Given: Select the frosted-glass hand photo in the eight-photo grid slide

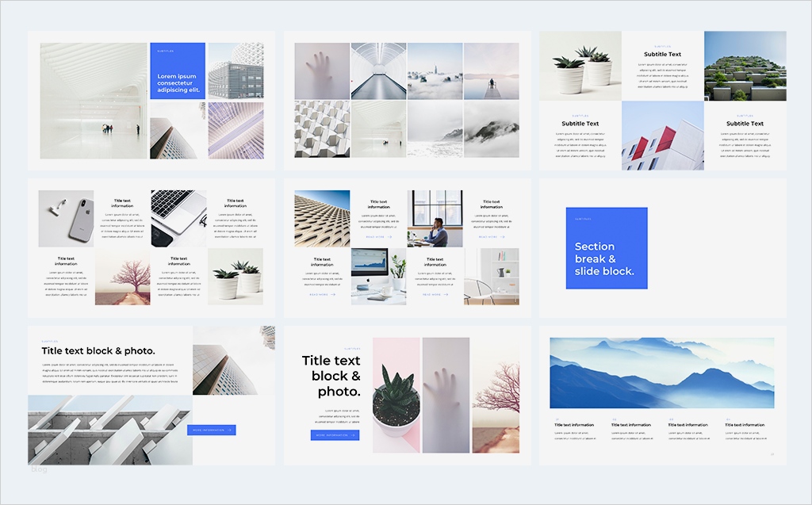Looking at the screenshot, I should (x=322, y=71).
